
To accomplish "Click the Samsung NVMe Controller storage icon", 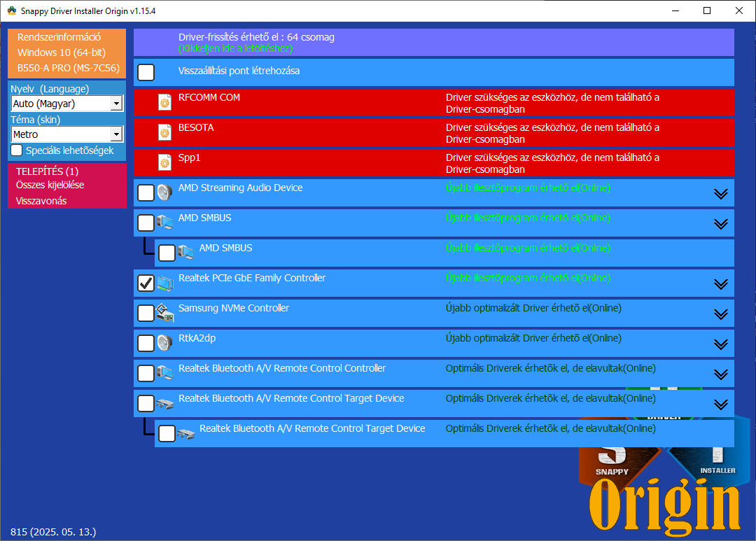I will tap(164, 314).
